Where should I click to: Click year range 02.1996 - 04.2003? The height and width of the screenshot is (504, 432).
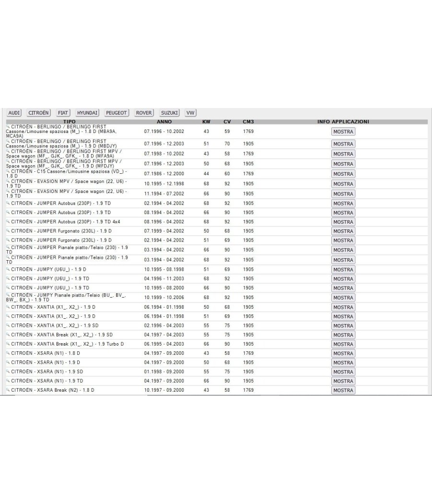tap(164, 325)
